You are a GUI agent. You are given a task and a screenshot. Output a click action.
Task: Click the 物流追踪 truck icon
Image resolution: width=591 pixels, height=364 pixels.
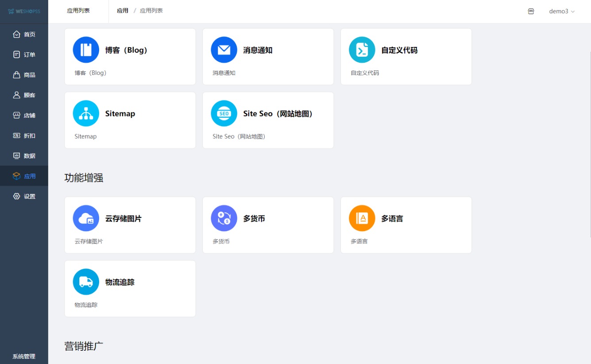(x=86, y=282)
